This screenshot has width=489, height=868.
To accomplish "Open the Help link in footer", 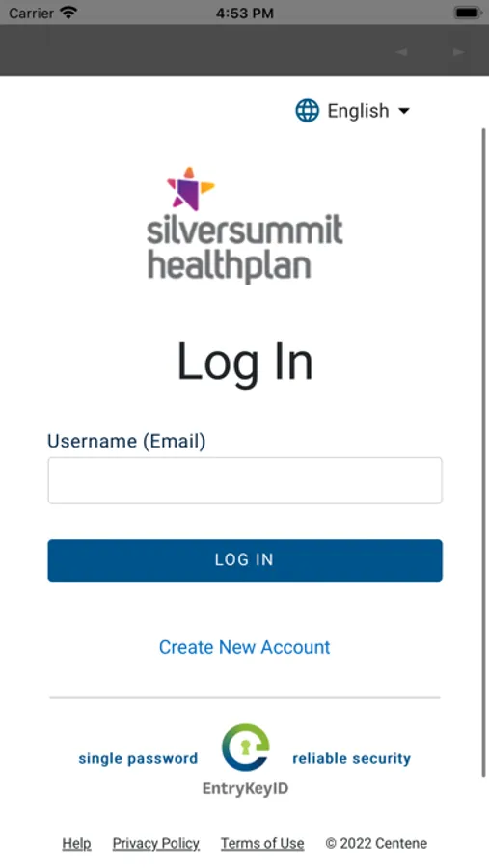I will pyautogui.click(x=76, y=843).
